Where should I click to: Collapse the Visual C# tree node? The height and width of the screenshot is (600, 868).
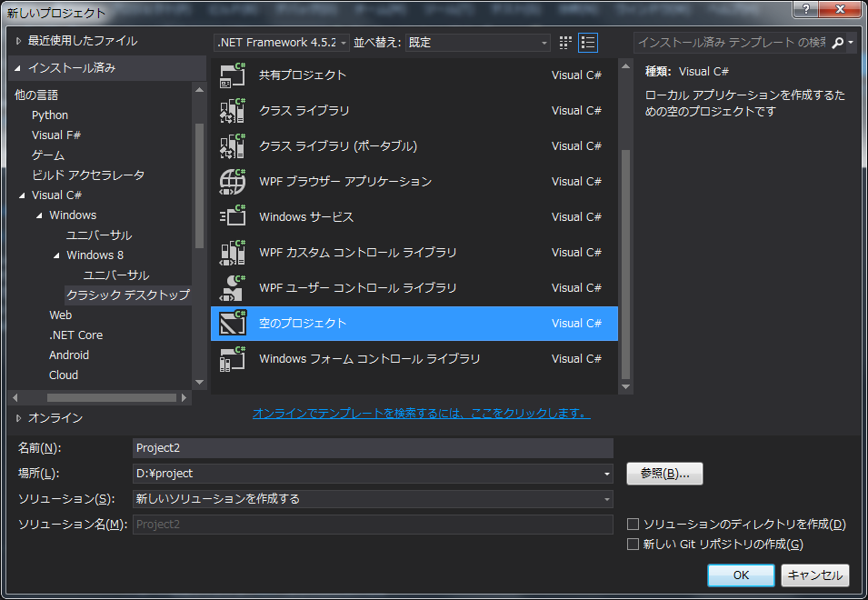[x=22, y=195]
